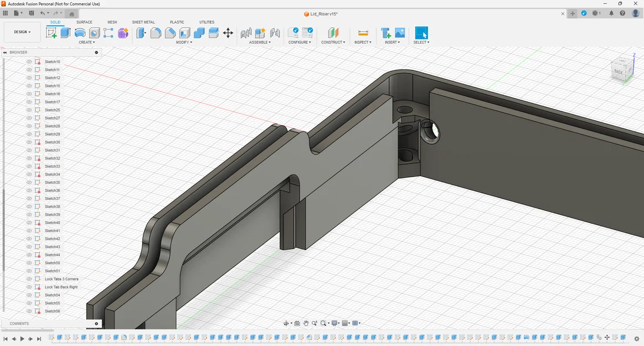This screenshot has width=644, height=346.
Task: Switch to the SURFACE tab
Action: click(x=84, y=22)
